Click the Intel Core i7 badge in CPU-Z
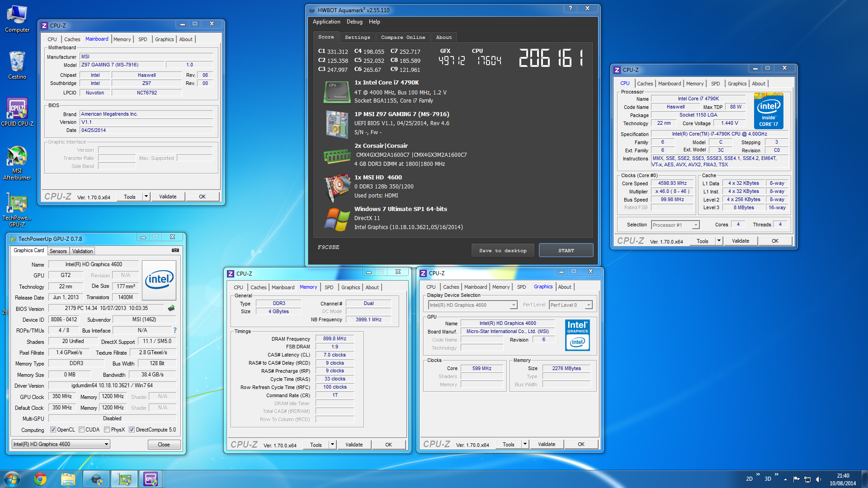Image resolution: width=868 pixels, height=488 pixels. click(x=769, y=111)
